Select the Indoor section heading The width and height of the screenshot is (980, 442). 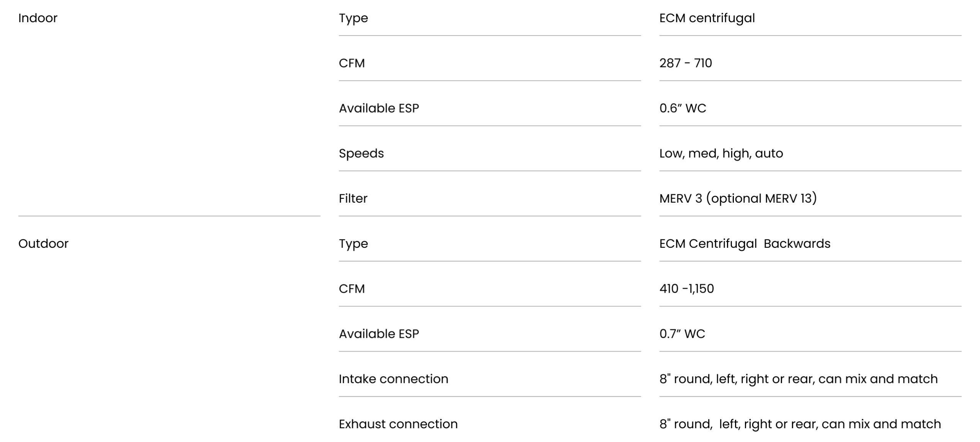pyautogui.click(x=38, y=18)
